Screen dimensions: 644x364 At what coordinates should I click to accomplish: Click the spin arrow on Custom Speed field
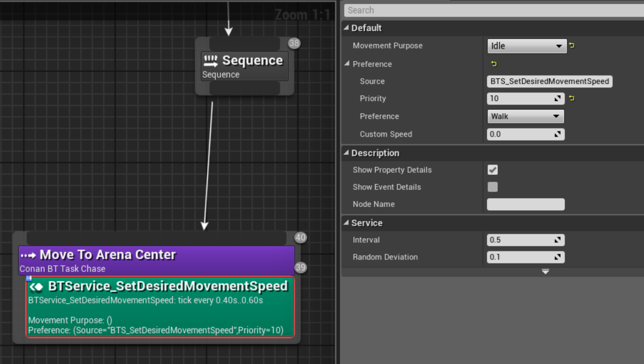[558, 134]
